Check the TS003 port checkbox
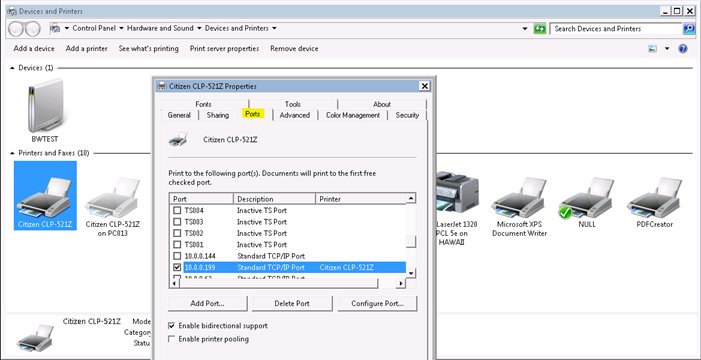This screenshot has height=360, width=701. click(x=177, y=222)
